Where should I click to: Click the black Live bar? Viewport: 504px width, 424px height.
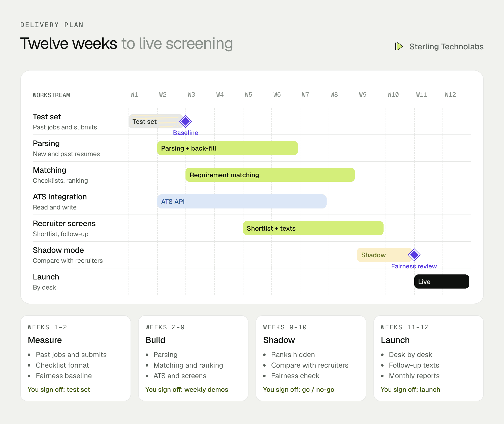click(442, 281)
